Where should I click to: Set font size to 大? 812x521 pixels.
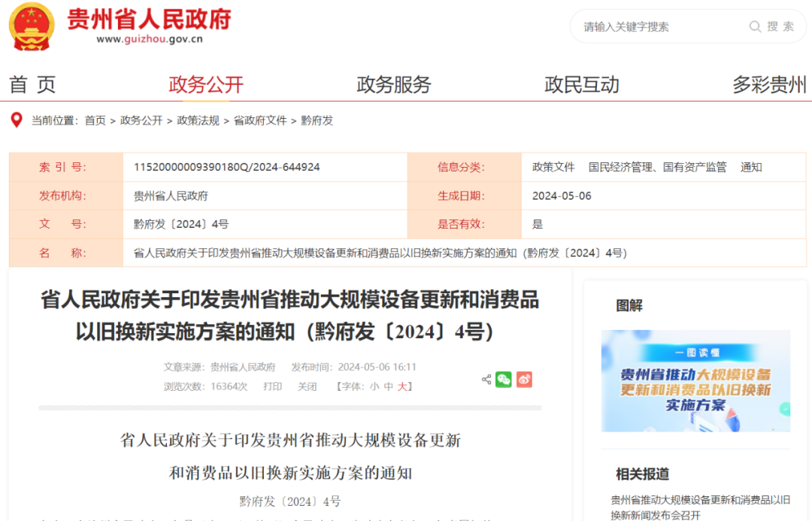(x=402, y=386)
